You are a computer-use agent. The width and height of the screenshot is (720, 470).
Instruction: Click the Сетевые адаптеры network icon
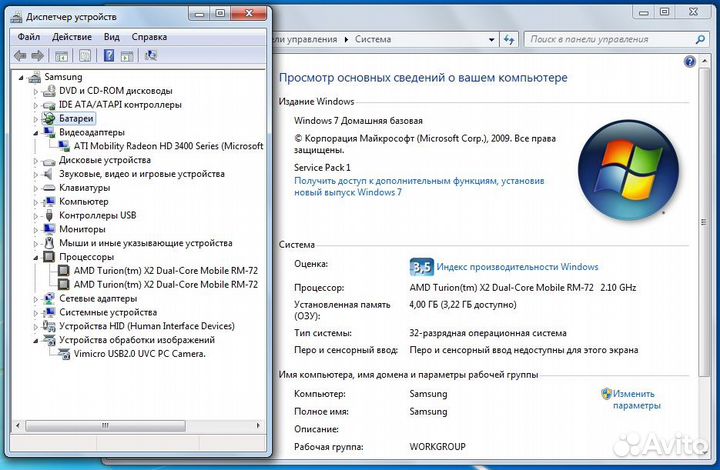49,298
